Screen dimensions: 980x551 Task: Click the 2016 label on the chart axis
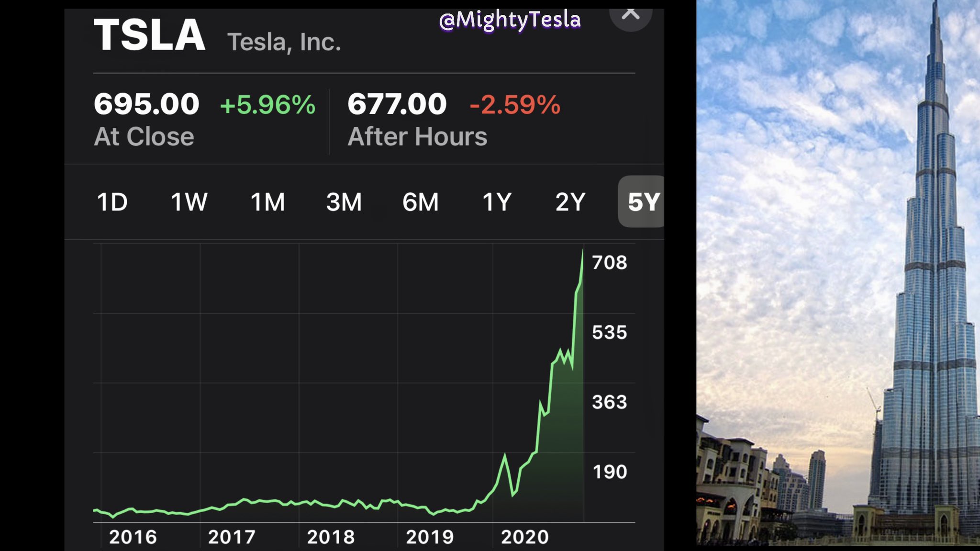133,537
